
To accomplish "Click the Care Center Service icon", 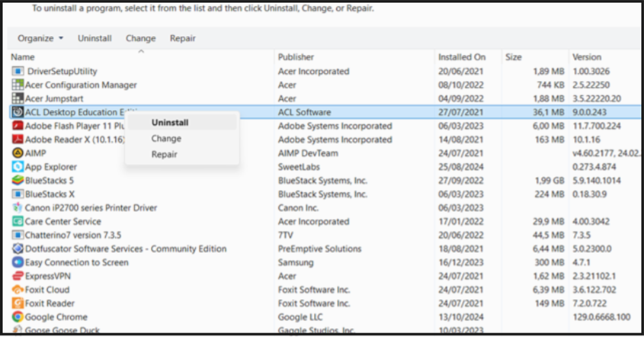I will [18, 221].
